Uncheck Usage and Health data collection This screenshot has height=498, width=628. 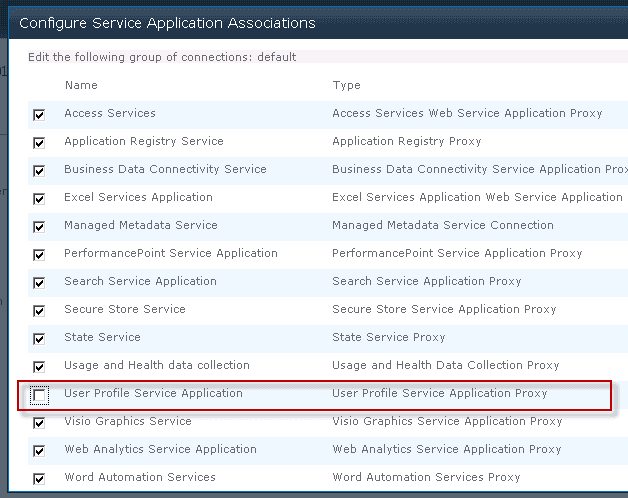[39, 367]
